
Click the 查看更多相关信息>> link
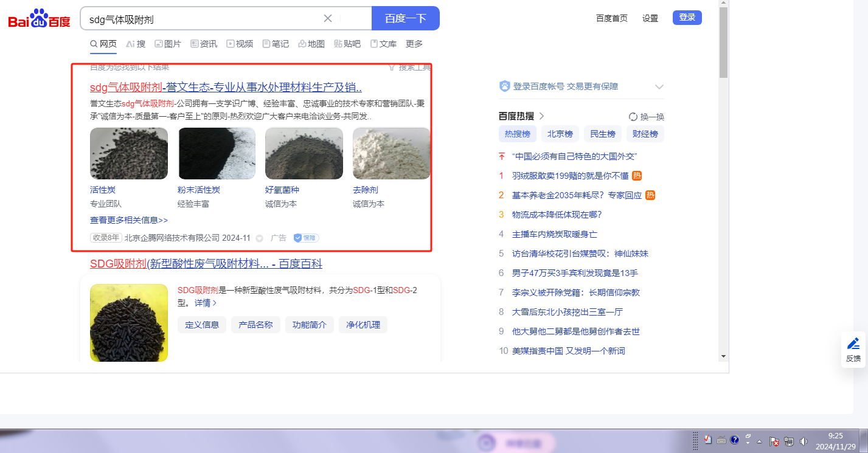[129, 220]
